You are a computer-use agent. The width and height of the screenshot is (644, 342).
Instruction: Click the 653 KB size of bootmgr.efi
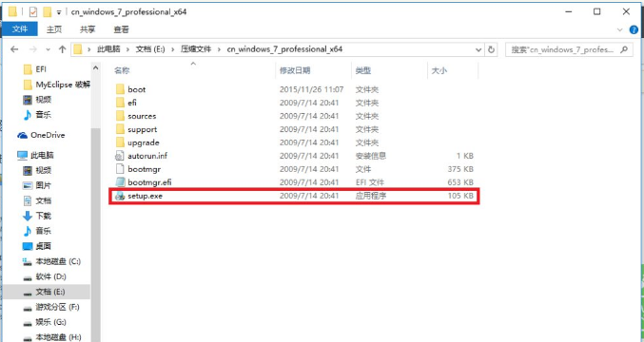click(x=460, y=182)
